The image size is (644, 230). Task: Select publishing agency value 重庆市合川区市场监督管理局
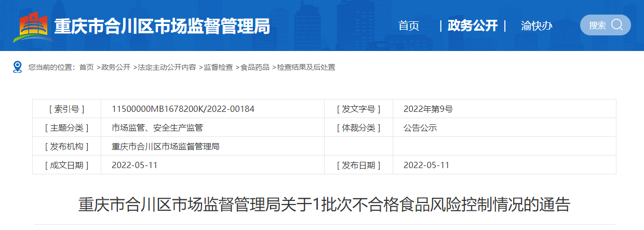[x=166, y=146]
